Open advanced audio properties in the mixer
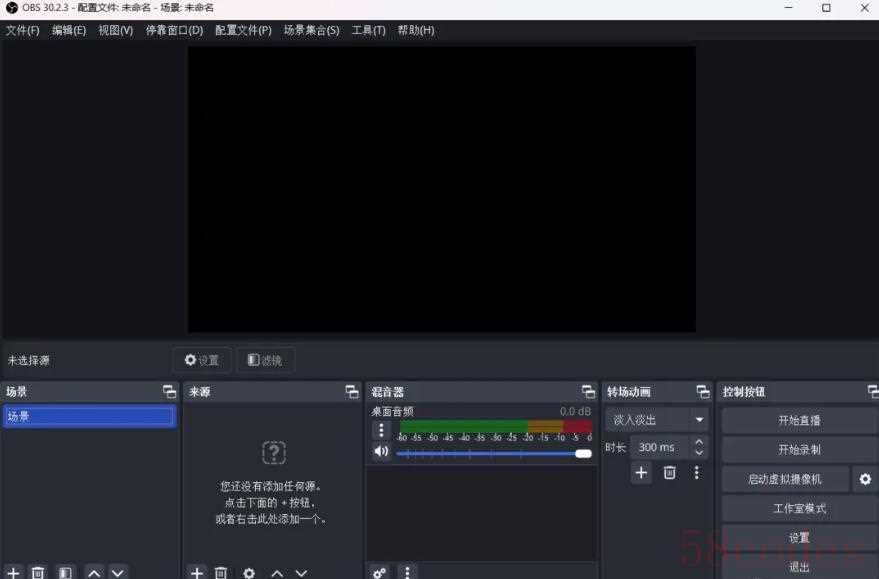 click(379, 573)
